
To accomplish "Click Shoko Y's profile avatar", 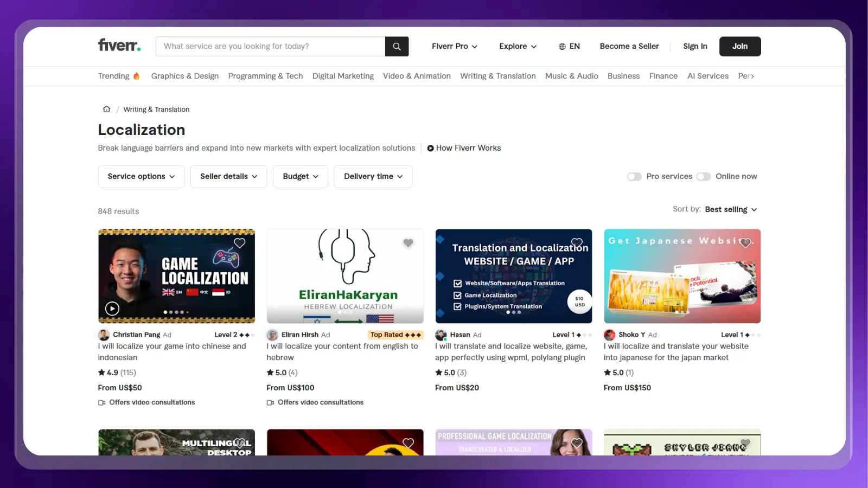I will pos(610,335).
